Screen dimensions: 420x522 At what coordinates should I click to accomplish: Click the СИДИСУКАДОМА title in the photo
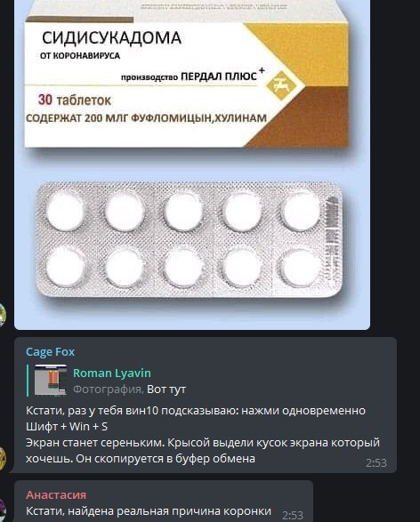point(111,38)
